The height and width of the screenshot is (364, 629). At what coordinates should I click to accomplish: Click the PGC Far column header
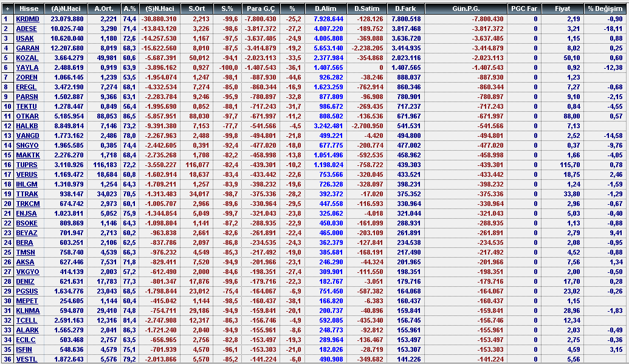[524, 9]
